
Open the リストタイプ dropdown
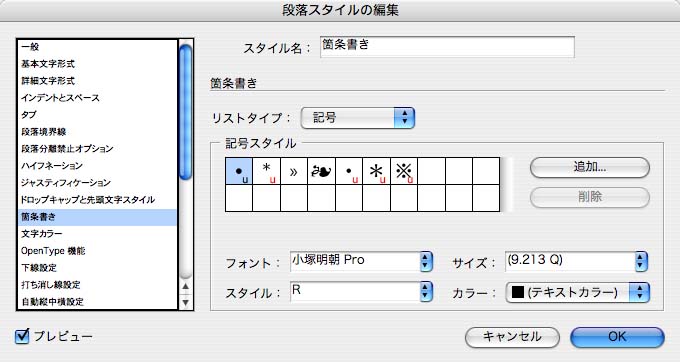(x=358, y=117)
